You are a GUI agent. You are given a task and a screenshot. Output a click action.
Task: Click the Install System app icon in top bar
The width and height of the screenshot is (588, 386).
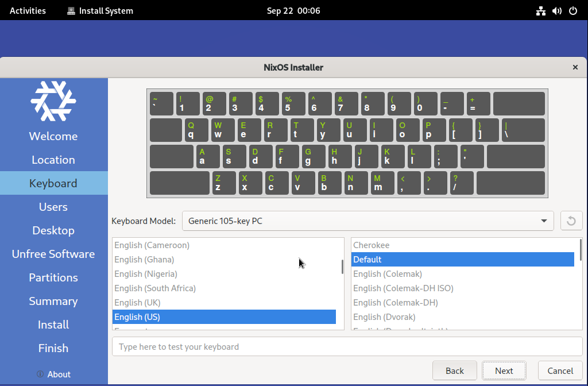(71, 11)
